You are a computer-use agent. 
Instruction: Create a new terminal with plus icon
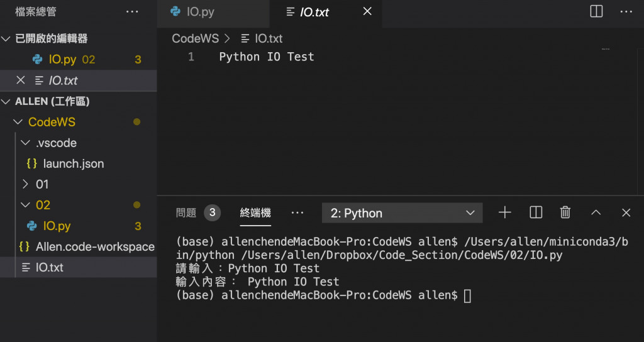click(x=504, y=212)
